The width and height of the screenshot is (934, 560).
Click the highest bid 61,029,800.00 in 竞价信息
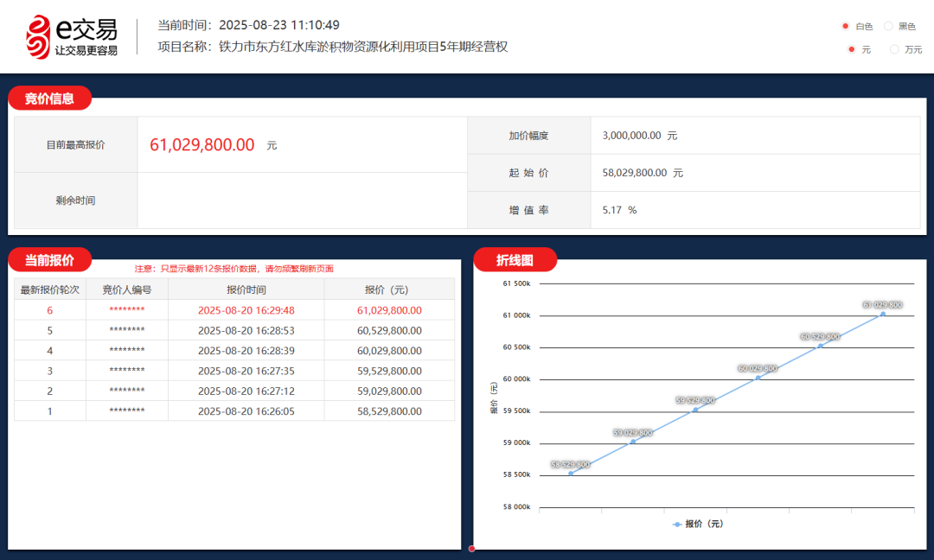point(202,144)
